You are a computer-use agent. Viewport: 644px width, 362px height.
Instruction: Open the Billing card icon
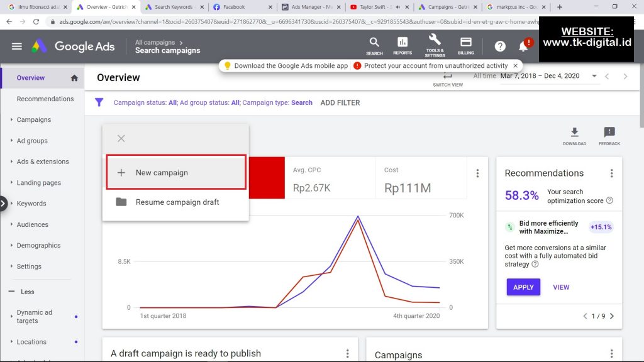466,43
